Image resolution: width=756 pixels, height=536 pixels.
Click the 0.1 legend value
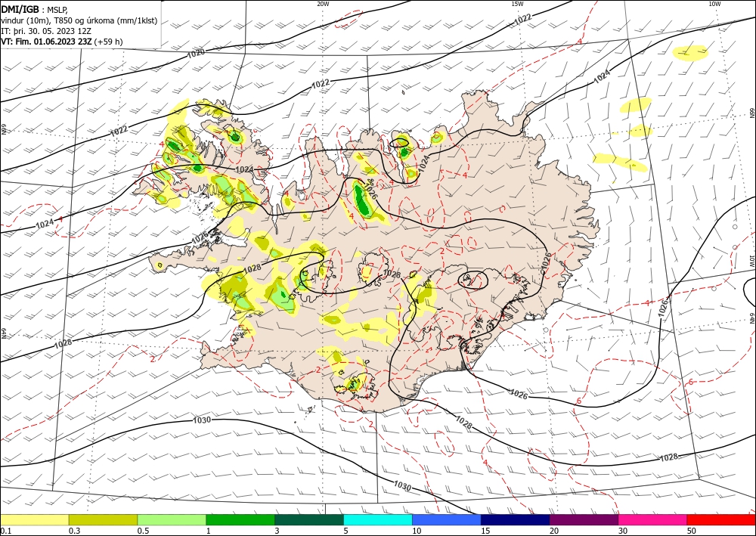pyautogui.click(x=5, y=531)
